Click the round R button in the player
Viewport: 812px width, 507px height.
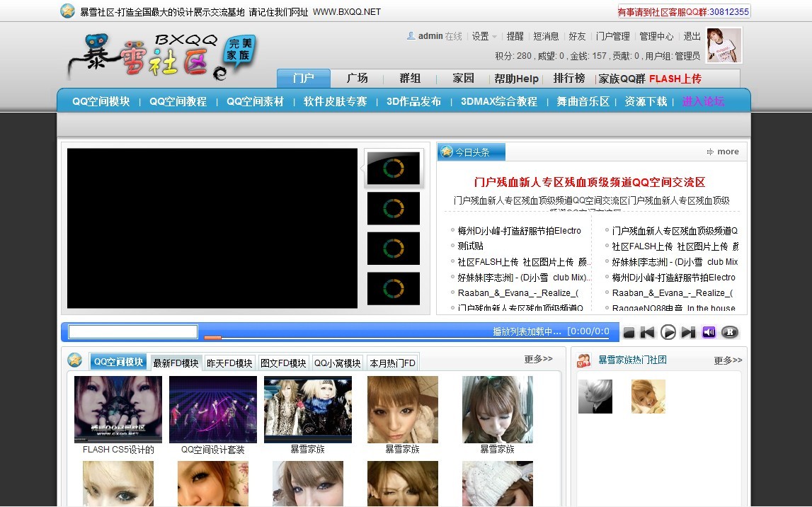pos(729,333)
